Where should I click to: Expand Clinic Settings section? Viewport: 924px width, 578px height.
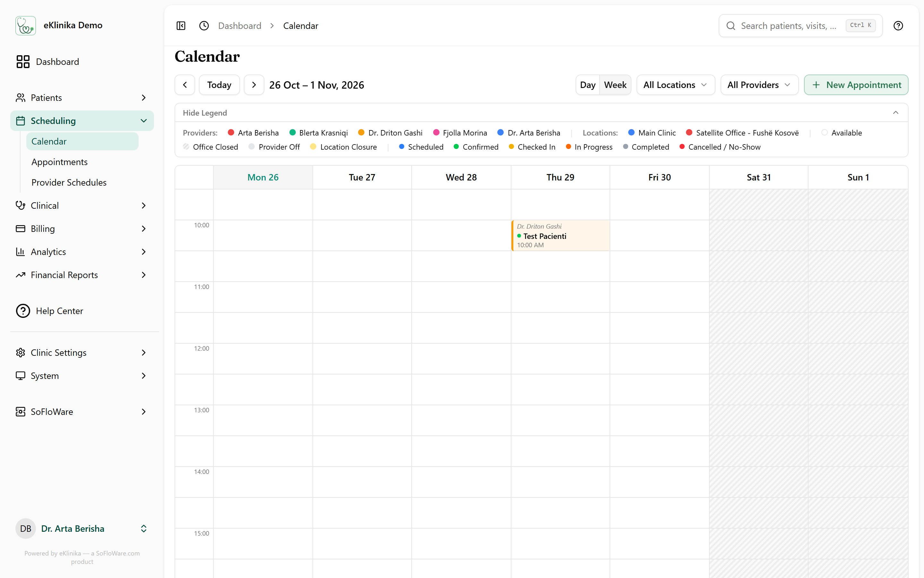click(x=82, y=353)
